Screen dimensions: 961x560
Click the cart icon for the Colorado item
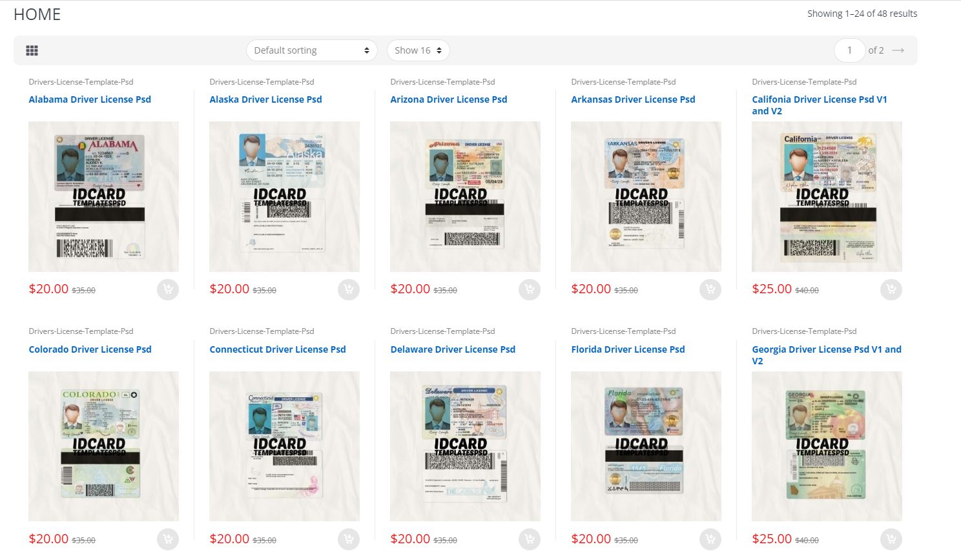click(168, 539)
